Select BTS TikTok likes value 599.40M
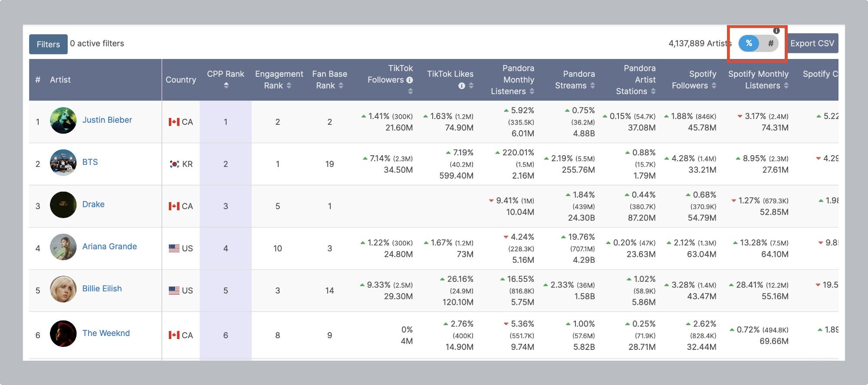Viewport: 868px width, 385px height. [456, 176]
